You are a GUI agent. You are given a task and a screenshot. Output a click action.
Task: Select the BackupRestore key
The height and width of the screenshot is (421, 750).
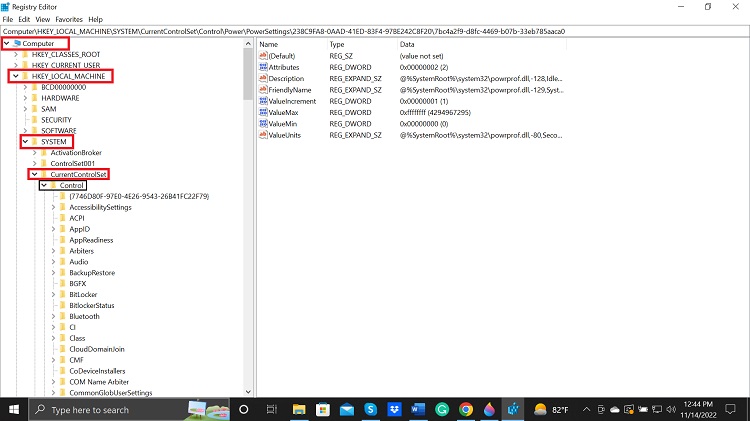[x=94, y=272]
